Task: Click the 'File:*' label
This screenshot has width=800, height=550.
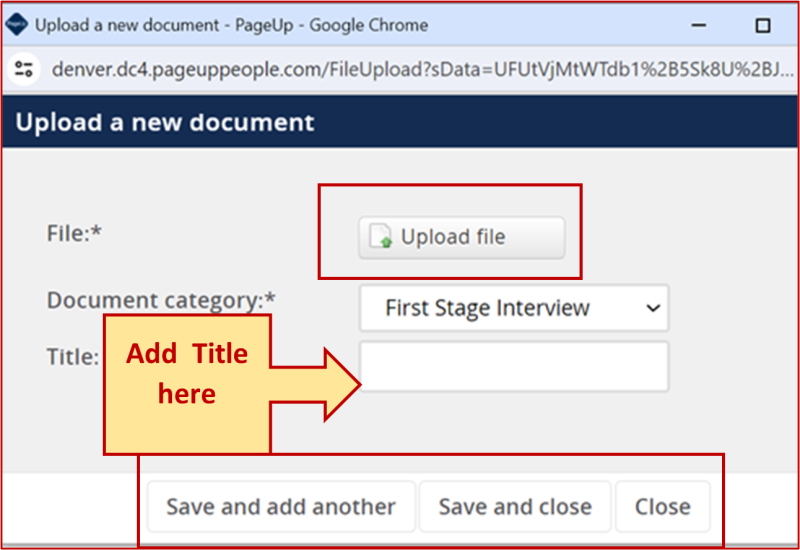Action: 74,233
